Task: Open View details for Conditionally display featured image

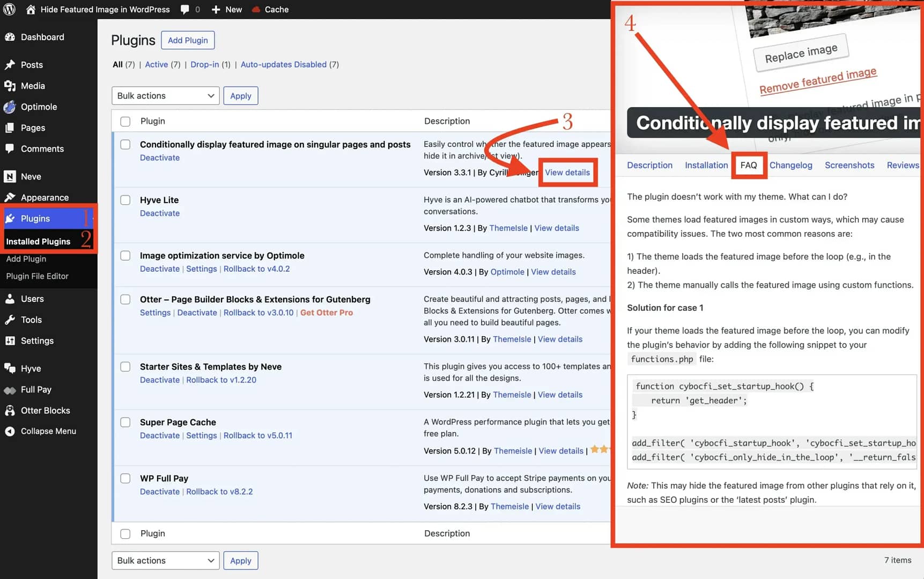Action: coord(567,172)
